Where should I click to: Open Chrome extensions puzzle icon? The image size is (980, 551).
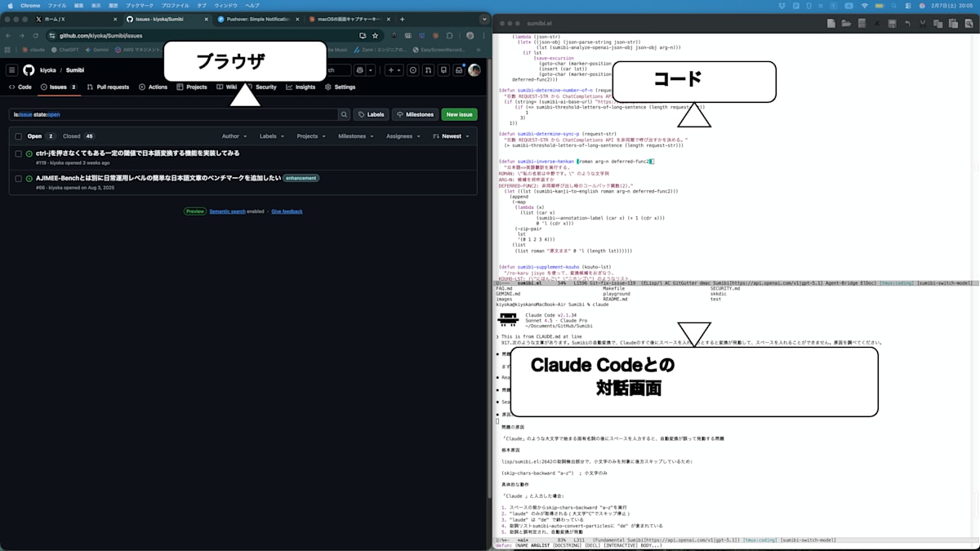click(x=450, y=36)
